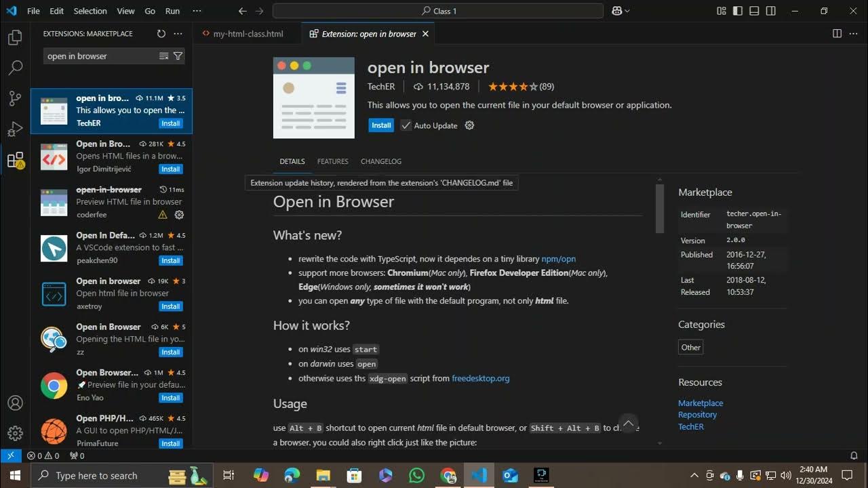Click warning icon on coderfee extension
This screenshot has height=488, width=868.
[x=163, y=215]
